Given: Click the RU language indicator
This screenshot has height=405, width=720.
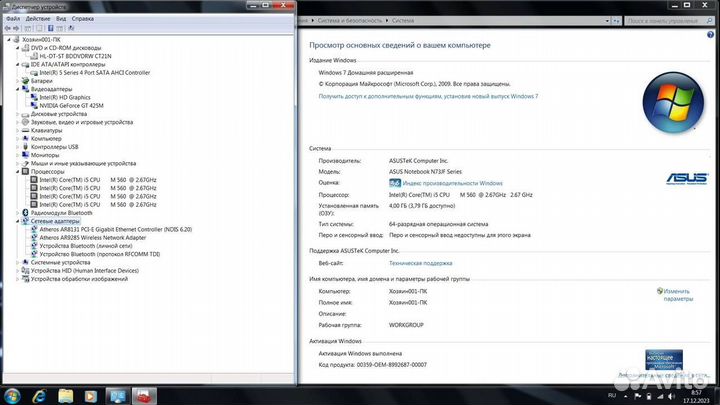Looking at the screenshot, I should tap(612, 395).
